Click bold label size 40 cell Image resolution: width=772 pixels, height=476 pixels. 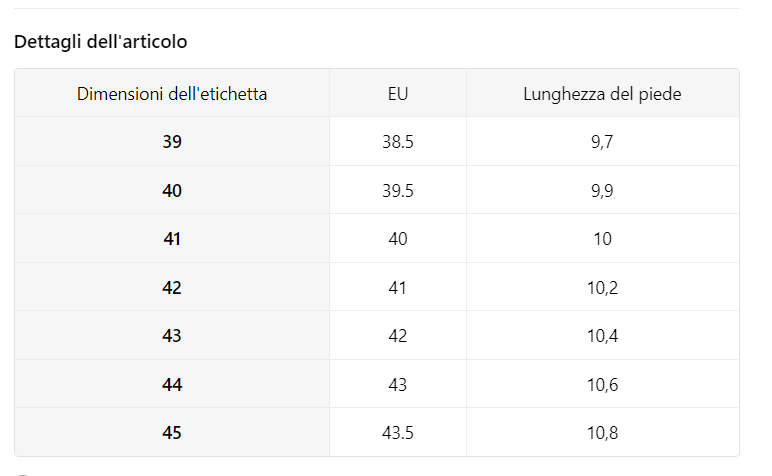pos(172,190)
